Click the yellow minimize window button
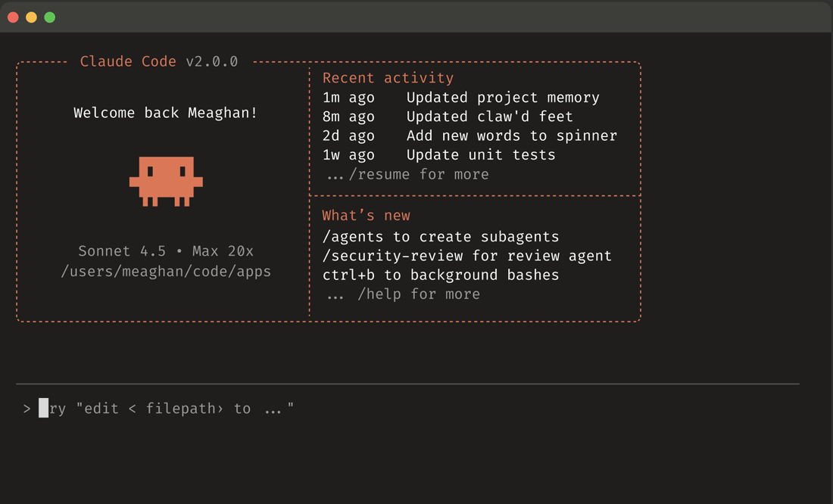This screenshot has width=833, height=504. pyautogui.click(x=32, y=17)
